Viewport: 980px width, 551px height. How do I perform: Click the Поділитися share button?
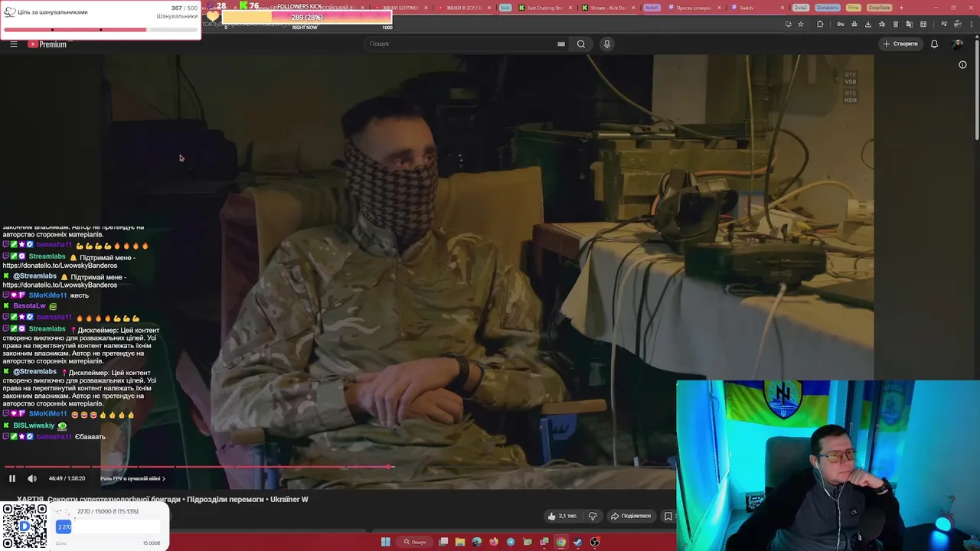pos(630,516)
